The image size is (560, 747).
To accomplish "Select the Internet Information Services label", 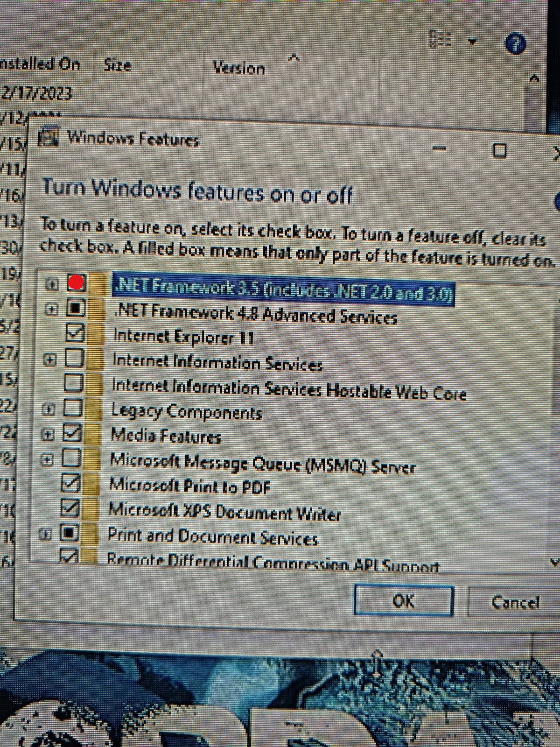I will point(217,363).
